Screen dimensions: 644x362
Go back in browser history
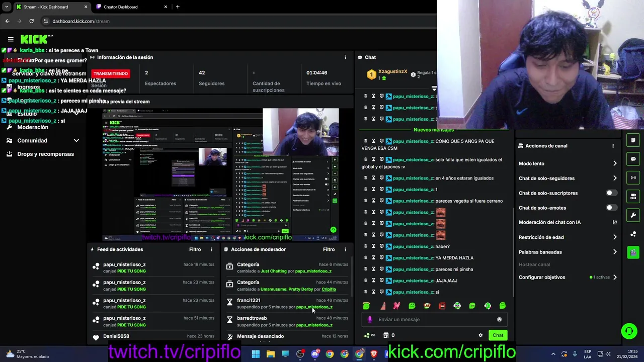[7, 21]
